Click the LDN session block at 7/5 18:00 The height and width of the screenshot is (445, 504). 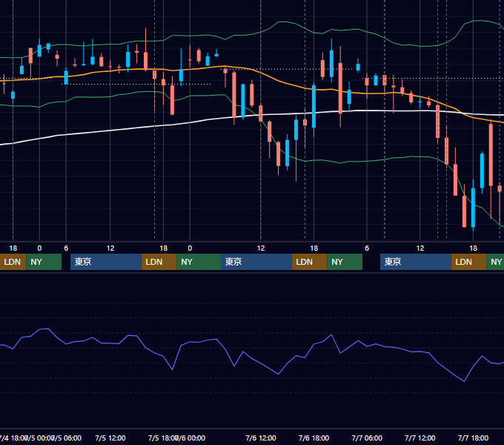tap(159, 262)
